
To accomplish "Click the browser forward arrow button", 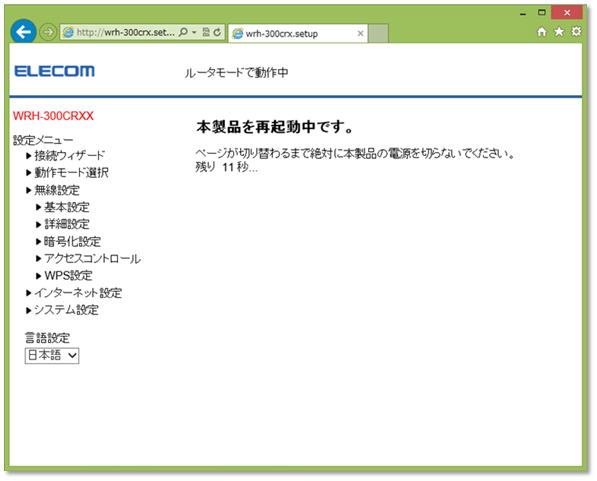I will click(48, 32).
